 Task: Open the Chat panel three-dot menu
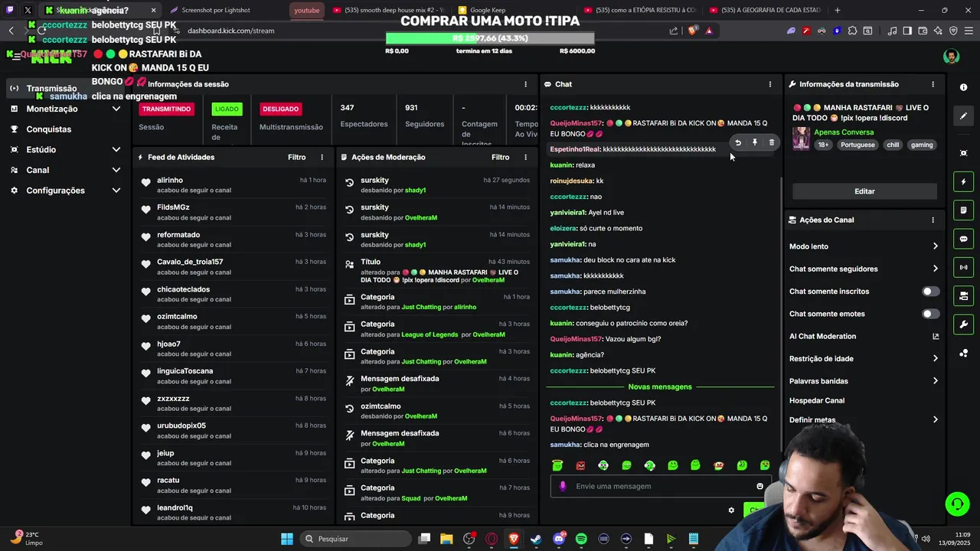(x=770, y=84)
